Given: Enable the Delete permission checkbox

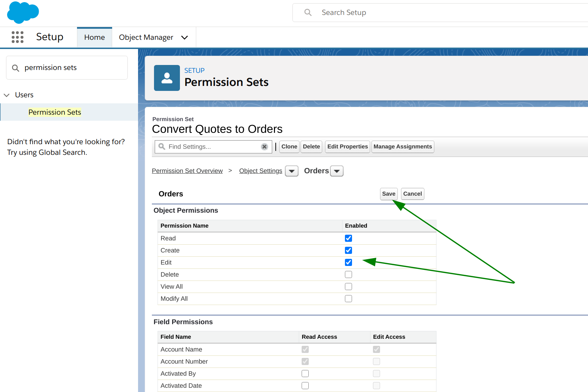Looking at the screenshot, I should tap(348, 274).
